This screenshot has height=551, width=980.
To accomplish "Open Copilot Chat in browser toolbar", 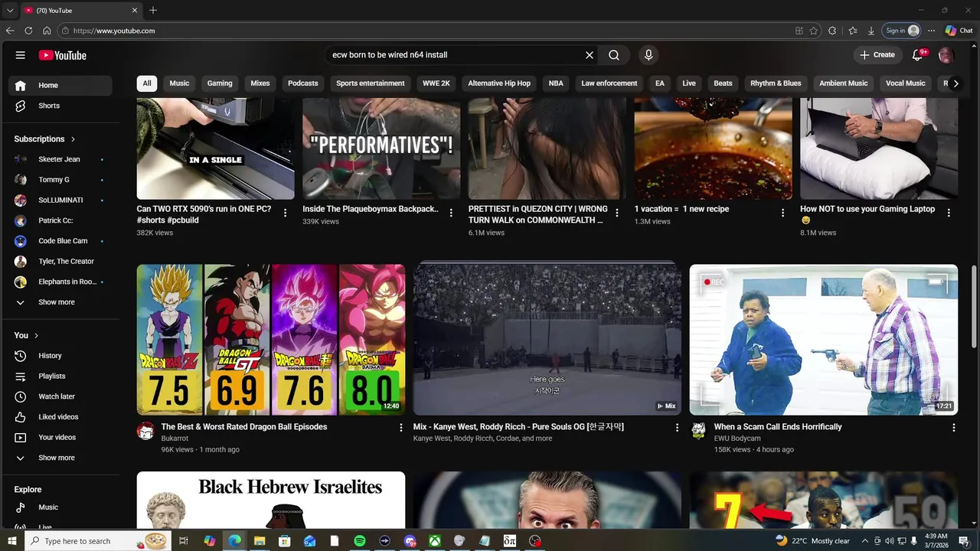I will [x=959, y=31].
